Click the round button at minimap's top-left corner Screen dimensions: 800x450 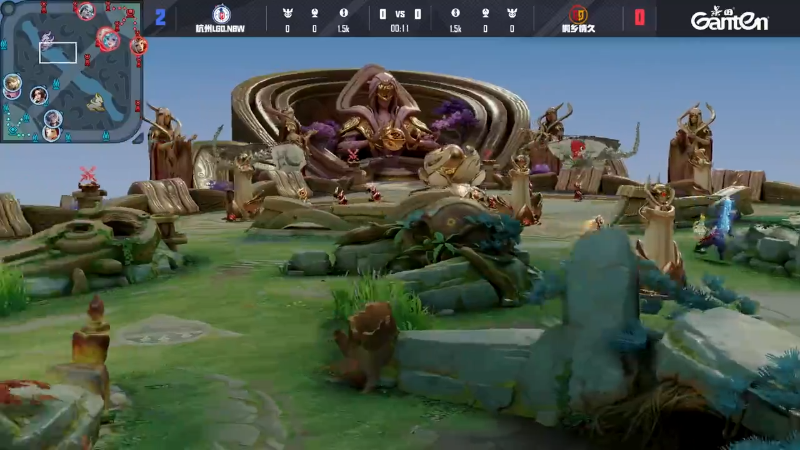pyautogui.click(x=7, y=7)
